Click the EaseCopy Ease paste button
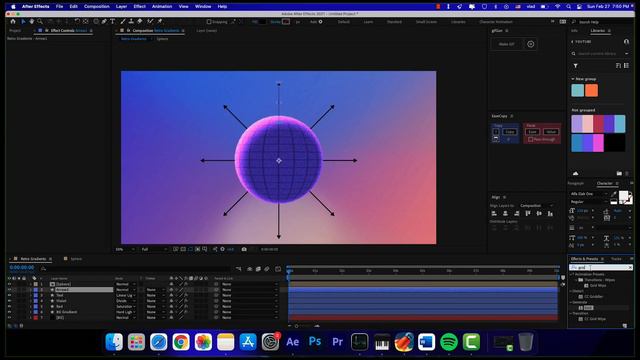 (532, 132)
